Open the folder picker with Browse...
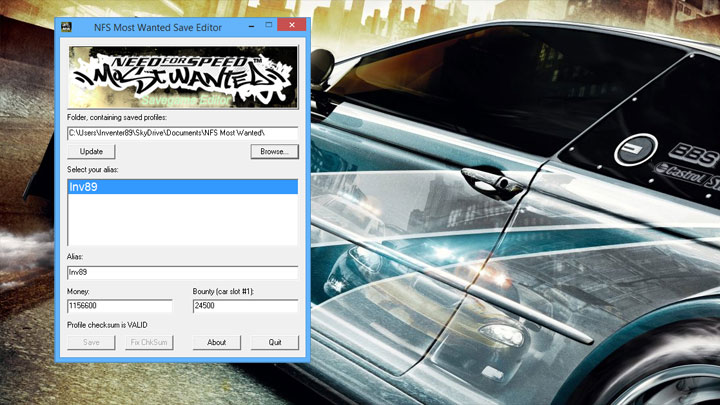Viewport: 720px width, 405px height. (274, 152)
